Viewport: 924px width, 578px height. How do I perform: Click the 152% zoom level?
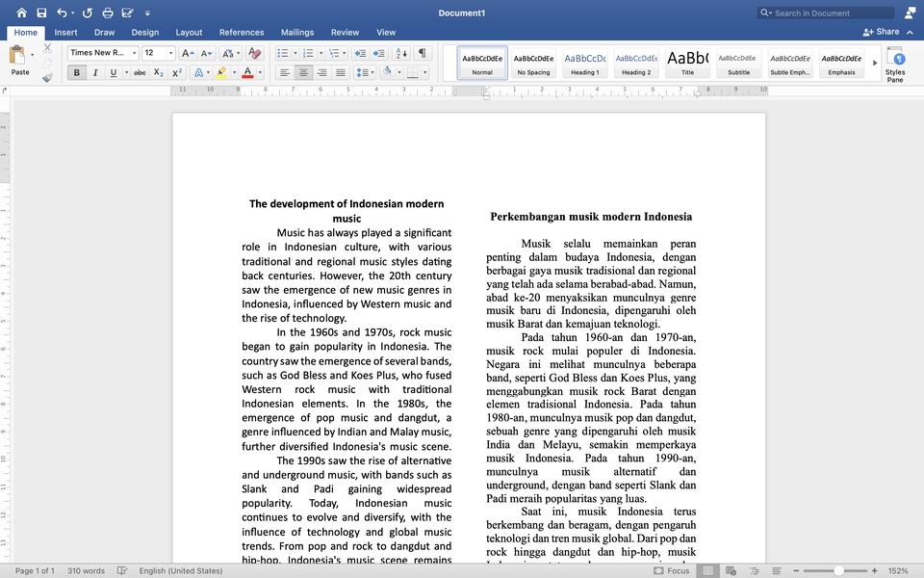coord(898,570)
